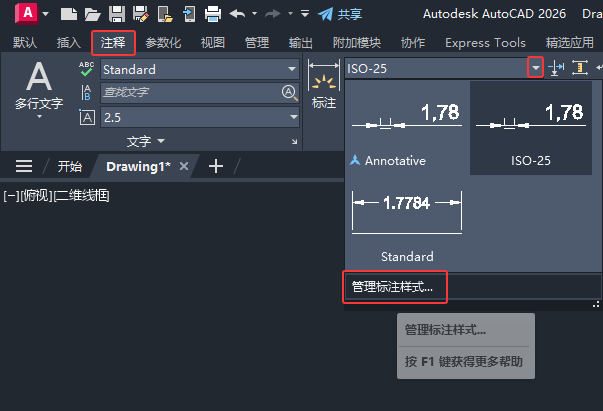Viewport: 603px width, 411px height.
Task: Expand the 多行文字 dropdown arrow
Action: (39, 116)
